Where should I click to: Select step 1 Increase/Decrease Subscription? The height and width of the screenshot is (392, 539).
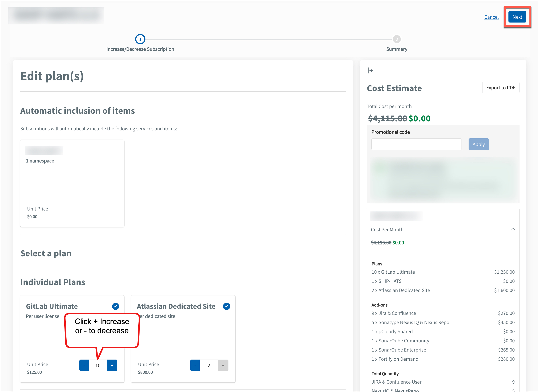[140, 39]
